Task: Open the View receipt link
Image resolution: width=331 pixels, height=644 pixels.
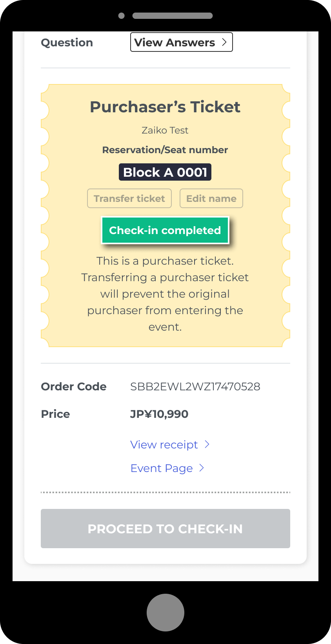Action: pos(164,445)
